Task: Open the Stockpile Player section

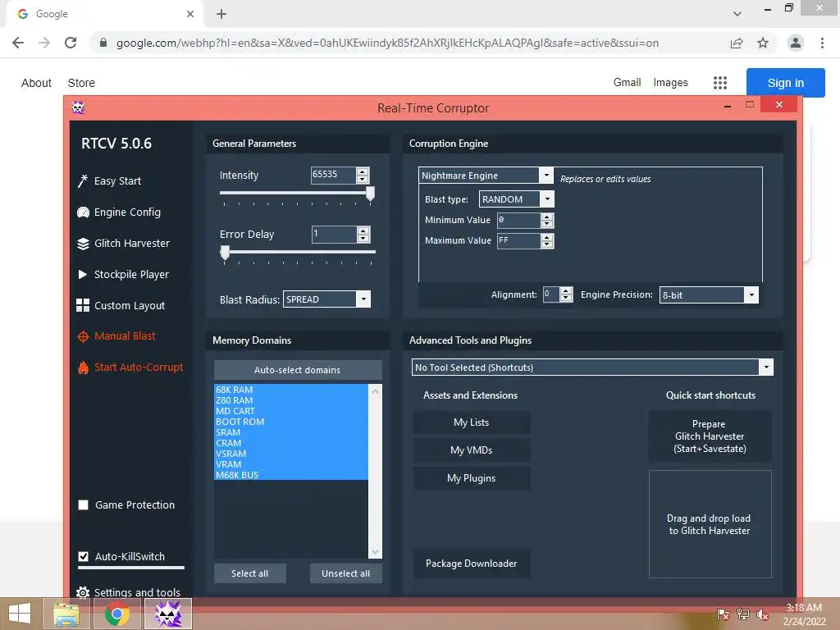Action: click(x=131, y=274)
